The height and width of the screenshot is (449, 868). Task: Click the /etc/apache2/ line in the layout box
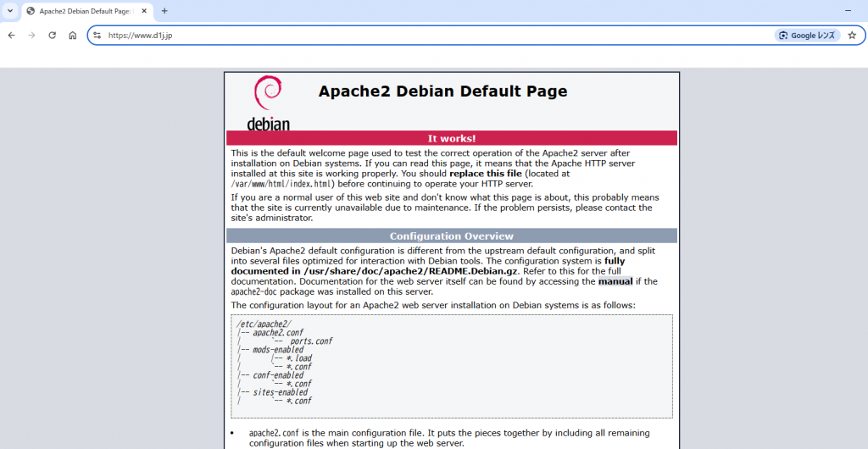pos(264,324)
